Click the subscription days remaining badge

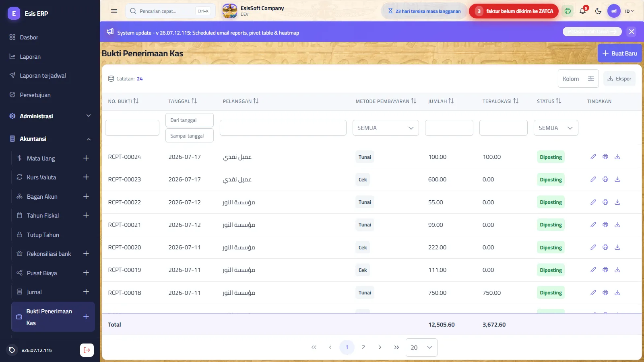(424, 11)
